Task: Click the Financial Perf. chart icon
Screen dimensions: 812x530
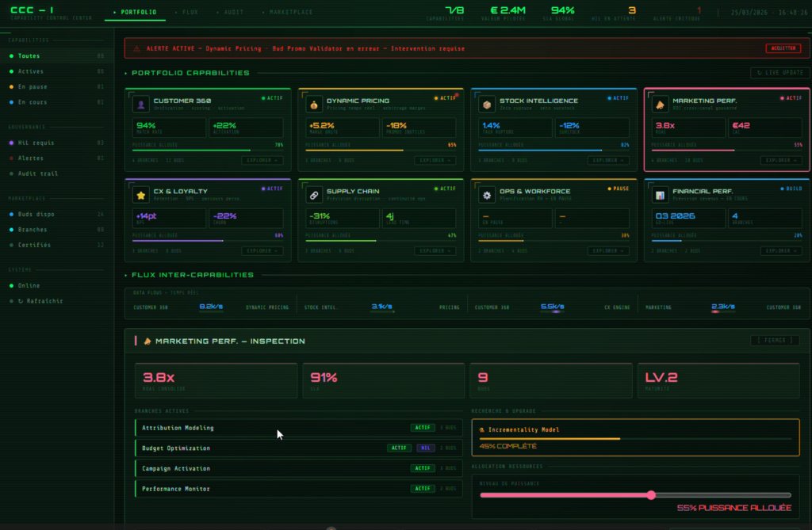Action: 659,195
